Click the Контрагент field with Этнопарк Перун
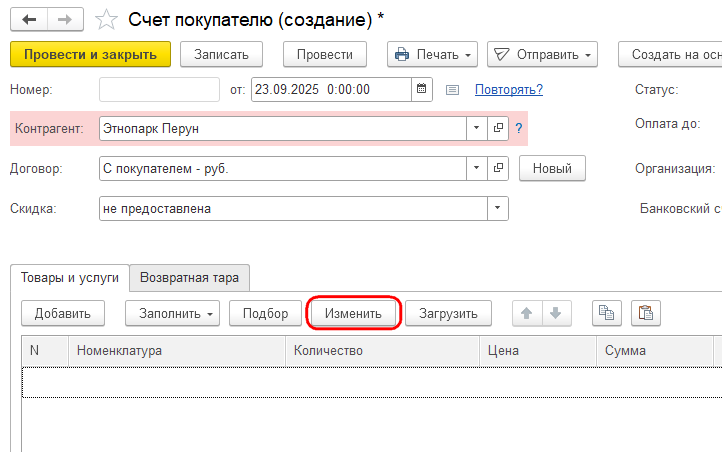722x452 pixels. pos(283,128)
